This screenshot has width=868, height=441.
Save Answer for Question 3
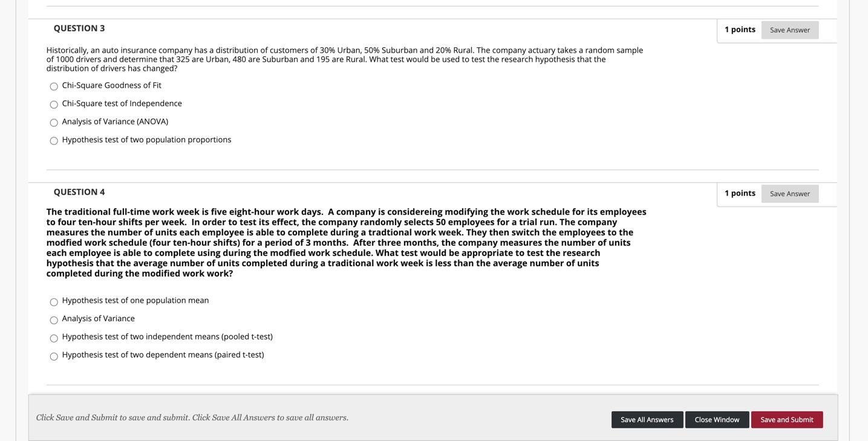[x=790, y=30]
